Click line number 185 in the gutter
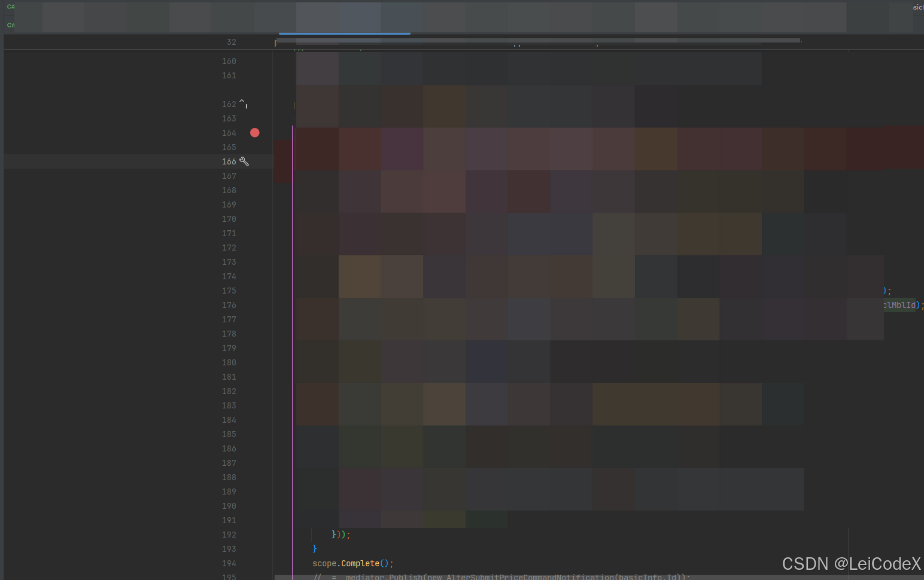Image resolution: width=924 pixels, height=580 pixels. [x=229, y=434]
